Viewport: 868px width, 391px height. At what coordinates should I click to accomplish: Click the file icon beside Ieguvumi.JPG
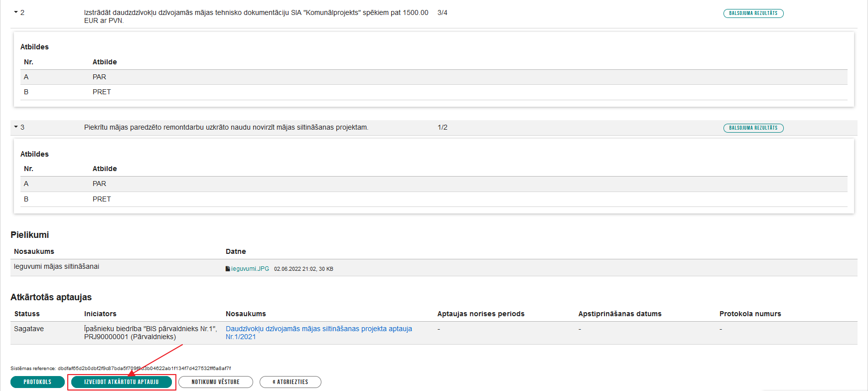(228, 269)
